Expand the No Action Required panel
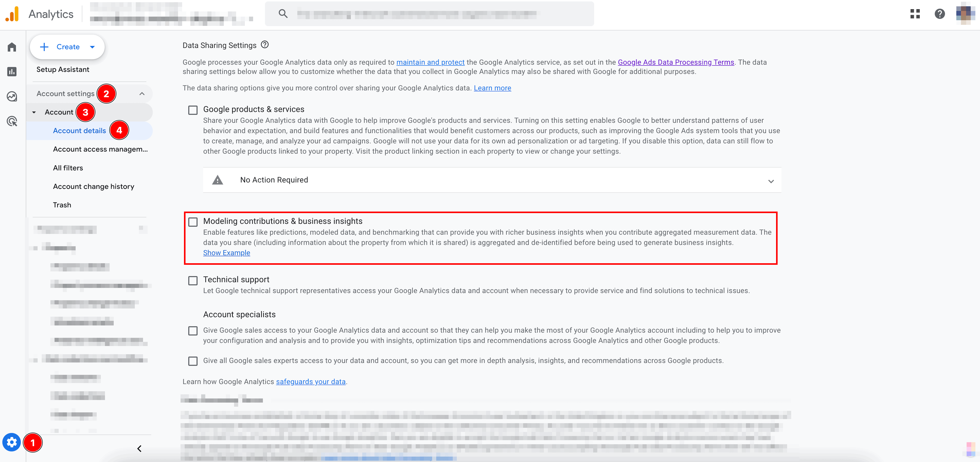The image size is (980, 462). pyautogui.click(x=771, y=181)
